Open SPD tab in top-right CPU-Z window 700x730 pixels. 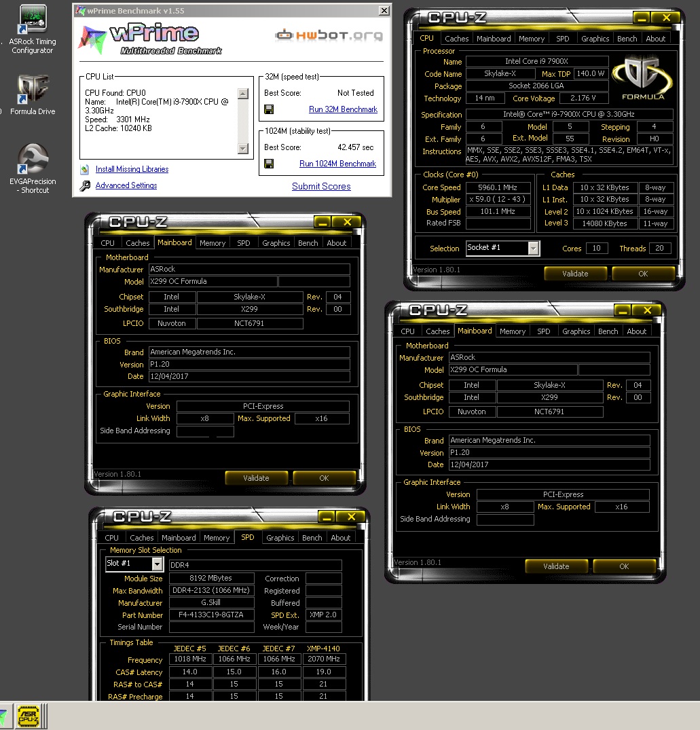click(x=562, y=39)
